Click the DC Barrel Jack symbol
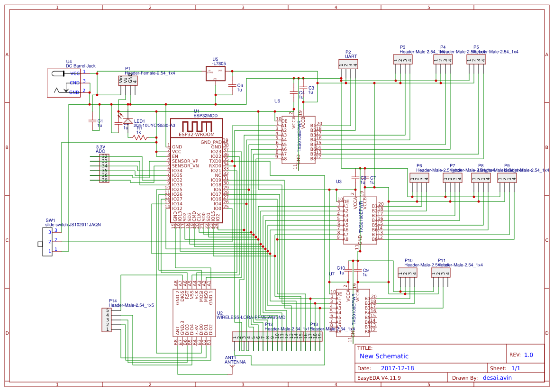Viewport: 554px width, 392px height. 64,83
